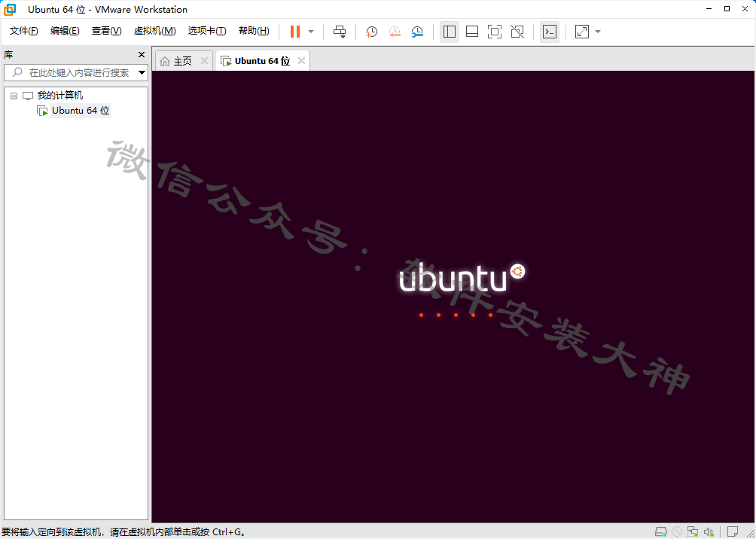Close the Ubuntu 64 位 tab

pyautogui.click(x=301, y=61)
